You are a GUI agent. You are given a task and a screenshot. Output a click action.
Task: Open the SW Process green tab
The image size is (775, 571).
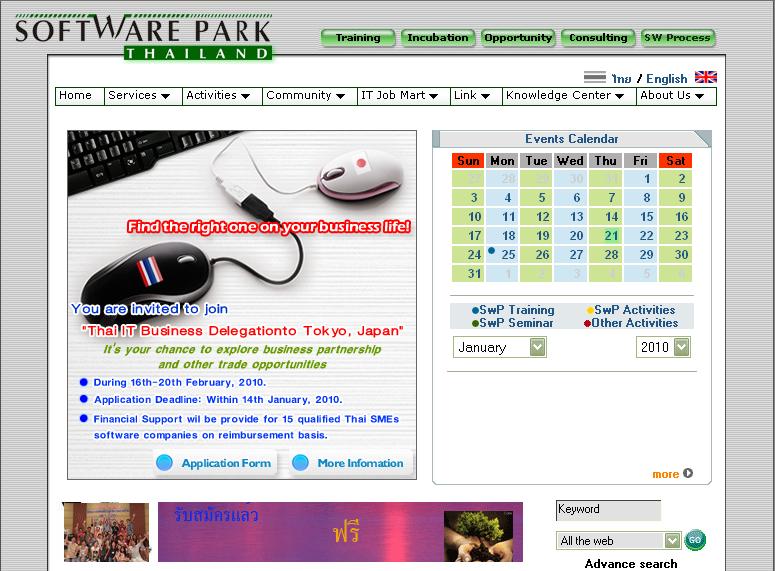click(678, 38)
